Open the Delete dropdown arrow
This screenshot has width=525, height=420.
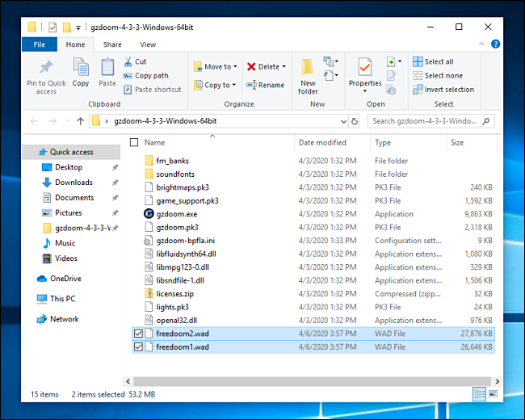click(286, 67)
